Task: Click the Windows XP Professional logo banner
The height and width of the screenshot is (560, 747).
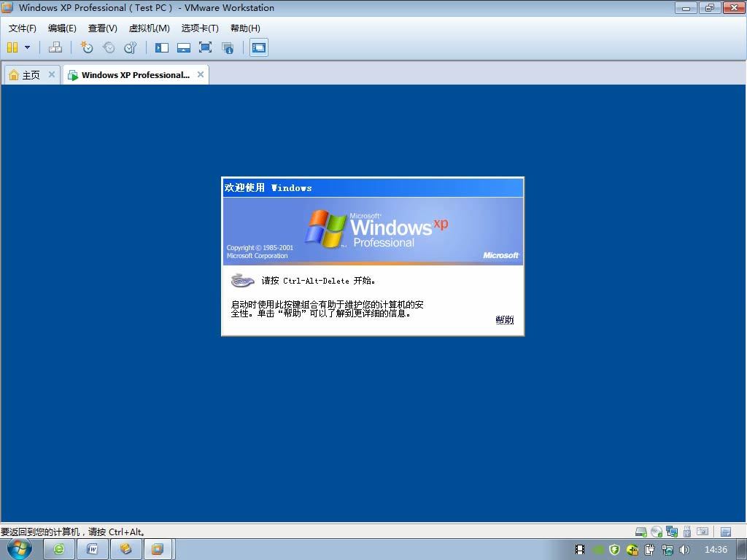Action: (373, 231)
